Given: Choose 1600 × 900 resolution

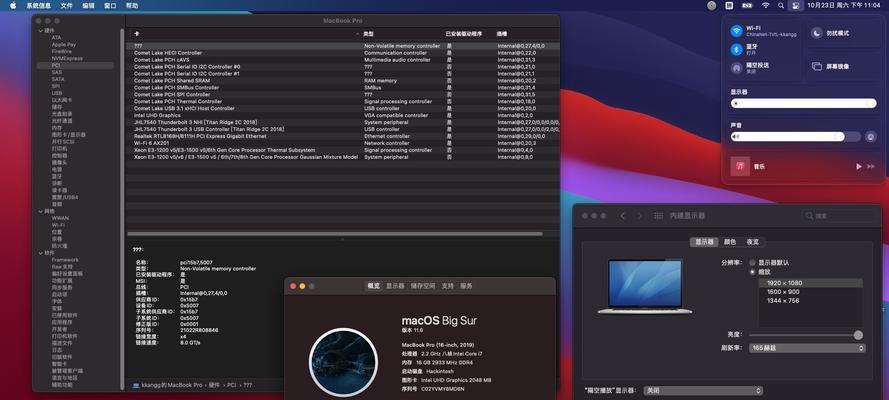Looking at the screenshot, I should coord(810,292).
